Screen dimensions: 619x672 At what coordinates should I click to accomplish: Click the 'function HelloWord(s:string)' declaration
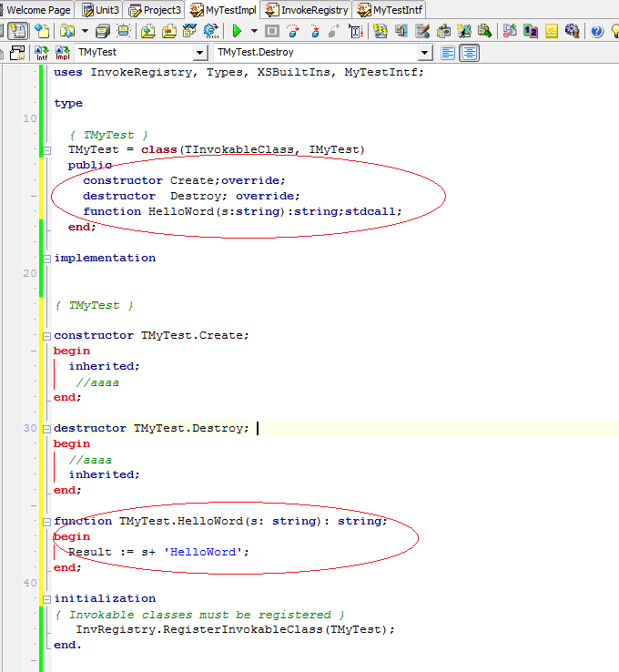click(x=242, y=211)
